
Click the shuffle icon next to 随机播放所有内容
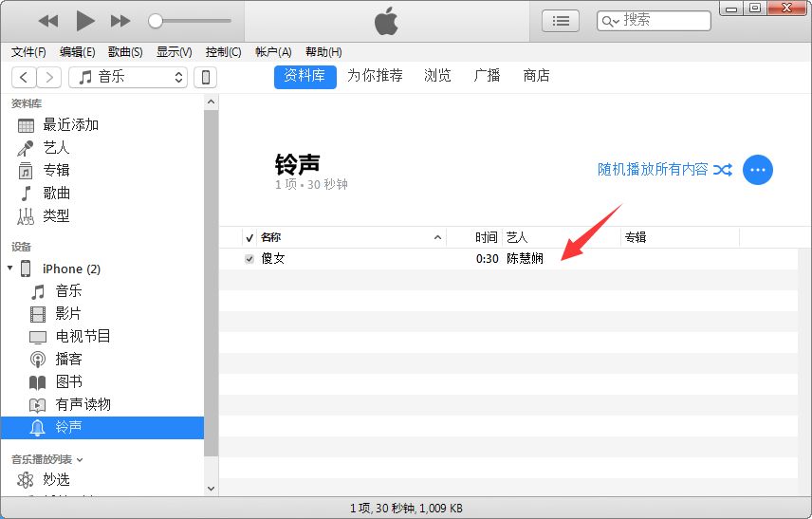coord(723,170)
